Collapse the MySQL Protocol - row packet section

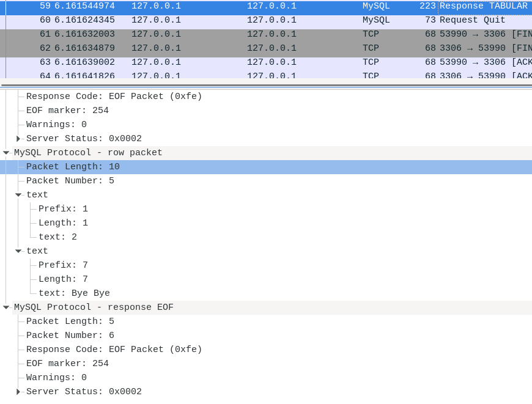point(6,153)
